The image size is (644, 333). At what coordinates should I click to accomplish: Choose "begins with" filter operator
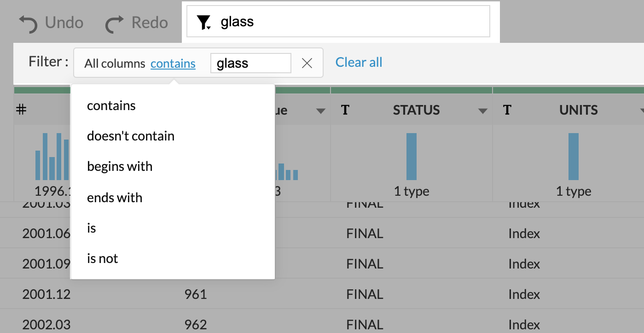click(x=120, y=167)
